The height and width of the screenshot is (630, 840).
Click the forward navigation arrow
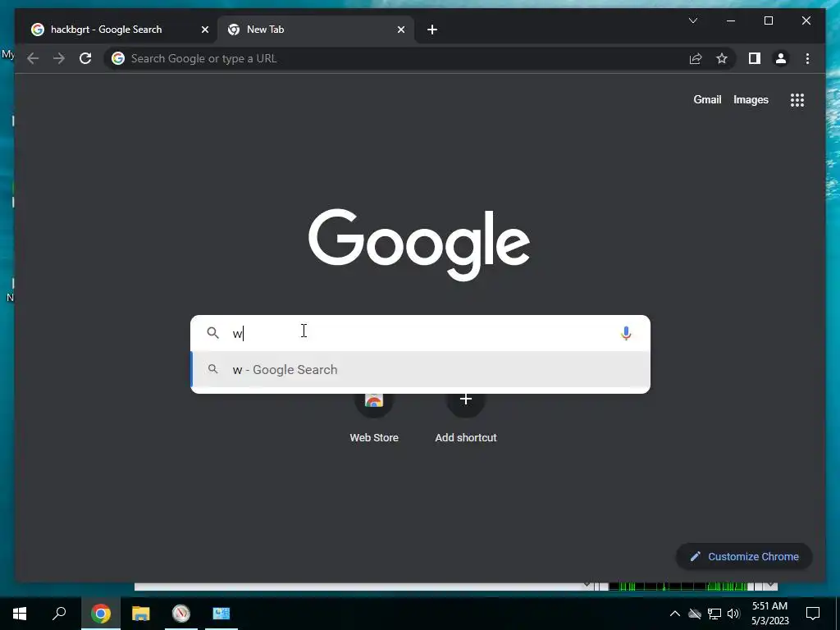click(59, 58)
